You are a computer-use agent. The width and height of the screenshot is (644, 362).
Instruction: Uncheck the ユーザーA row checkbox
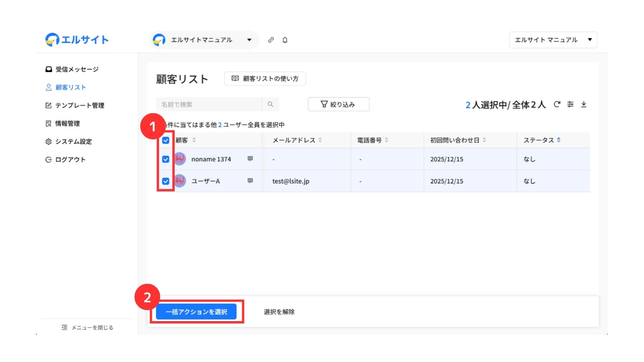[x=166, y=181]
